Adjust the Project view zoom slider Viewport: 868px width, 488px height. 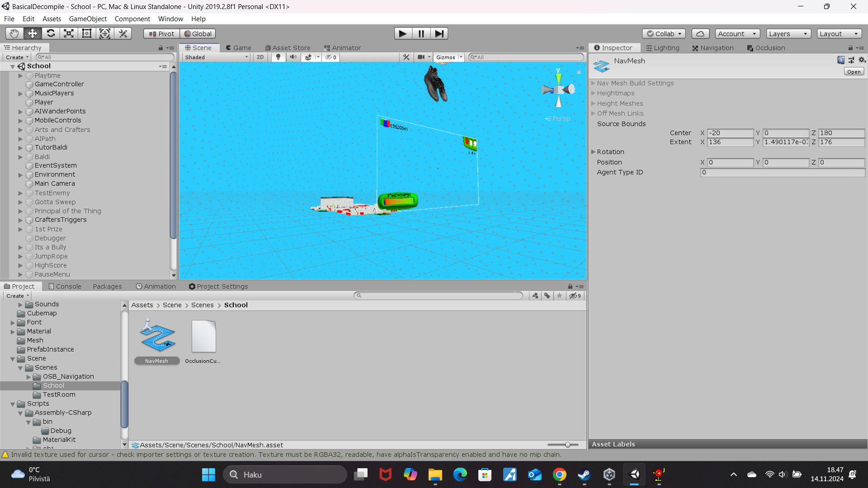[x=568, y=445]
